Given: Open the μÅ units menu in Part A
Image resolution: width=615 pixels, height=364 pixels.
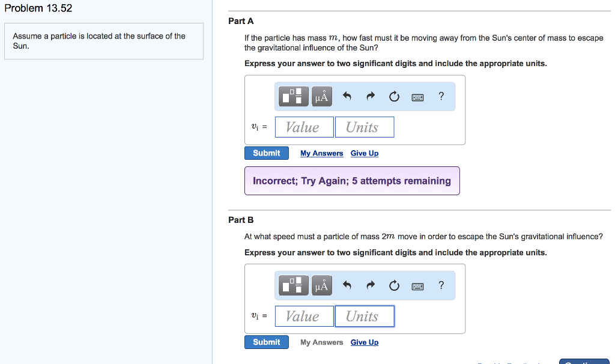Looking at the screenshot, I should (x=321, y=96).
